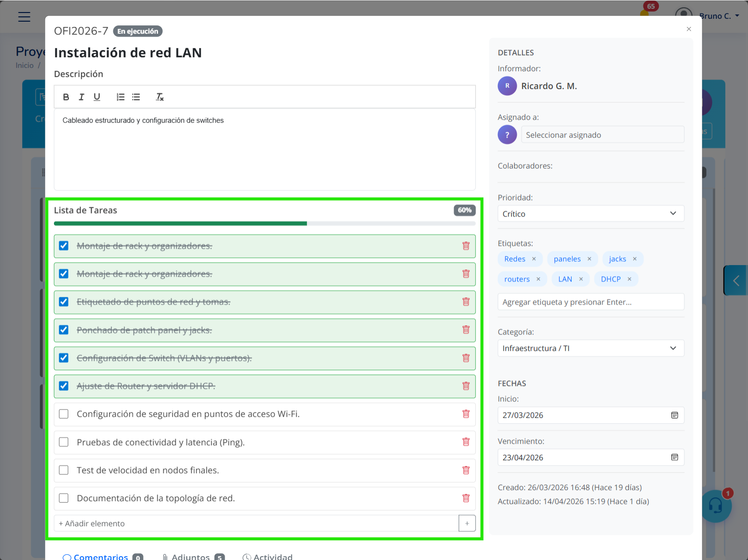
Task: Click the 60% task progress bar
Action: (265, 223)
